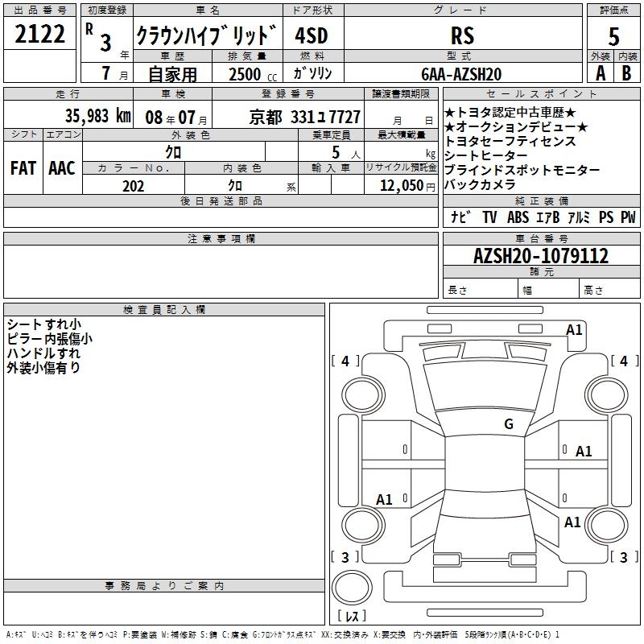Screen dimensions: 644x644
Task: Click the セールスポイント header
Action: point(541,93)
